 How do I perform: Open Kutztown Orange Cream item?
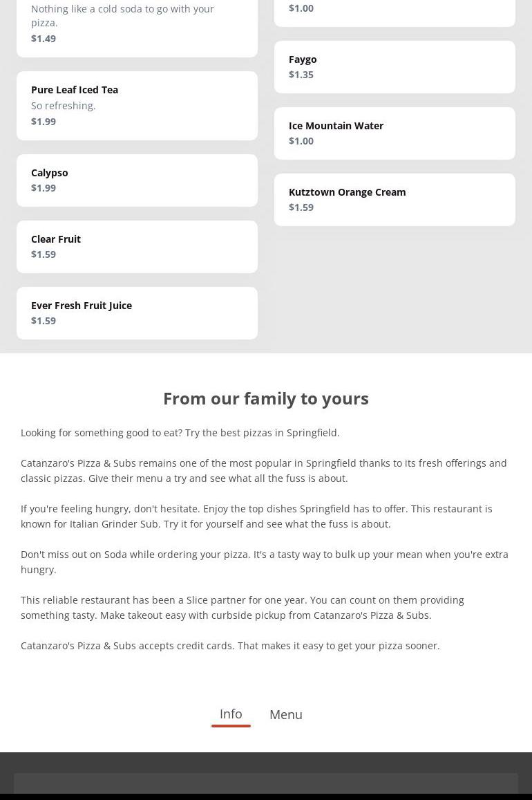click(x=394, y=199)
